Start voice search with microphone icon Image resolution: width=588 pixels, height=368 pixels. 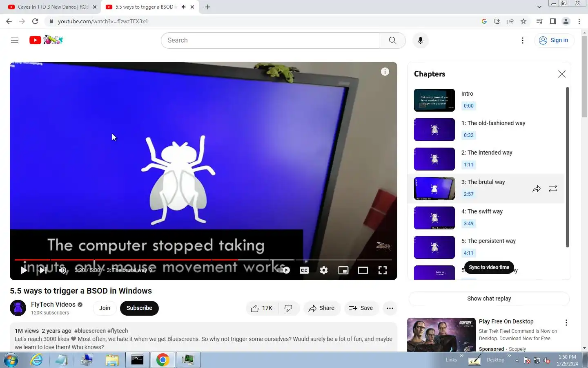pos(421,40)
